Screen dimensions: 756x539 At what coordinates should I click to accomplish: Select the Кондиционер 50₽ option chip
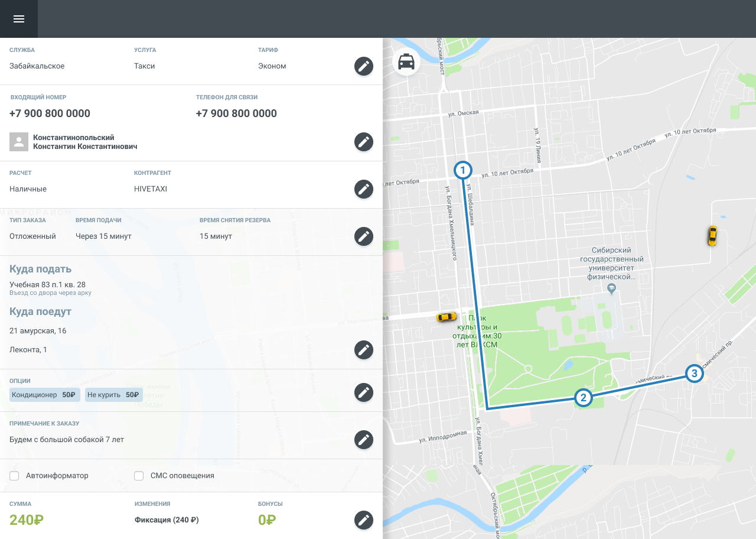[44, 395]
